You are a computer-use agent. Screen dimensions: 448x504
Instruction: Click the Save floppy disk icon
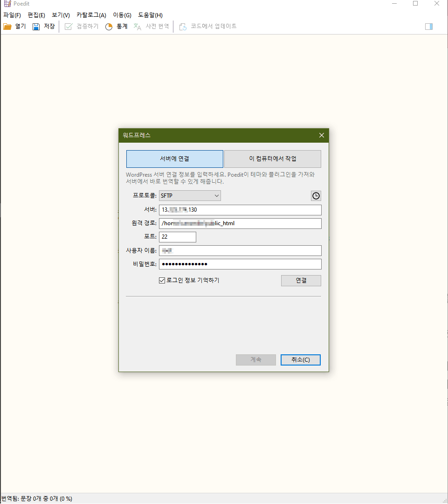(36, 27)
